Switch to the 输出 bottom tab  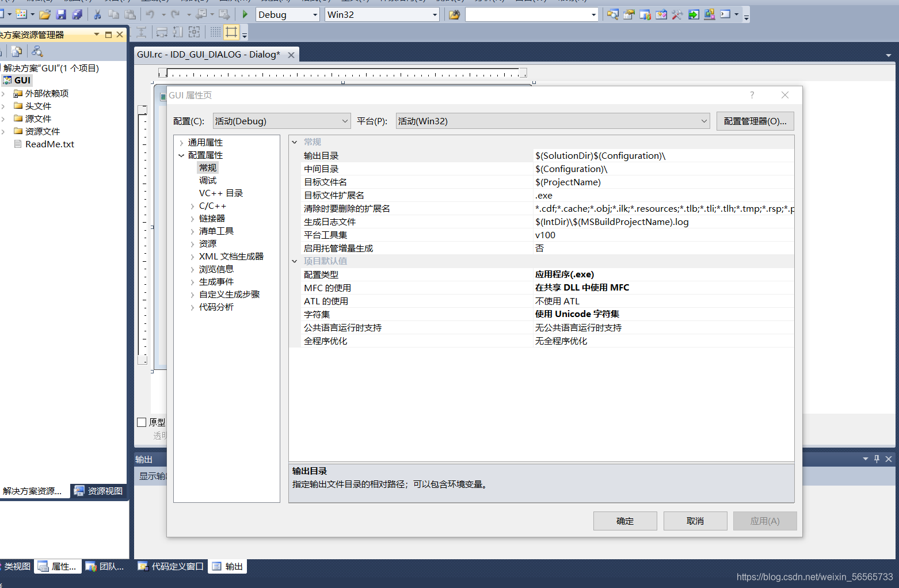[227, 566]
